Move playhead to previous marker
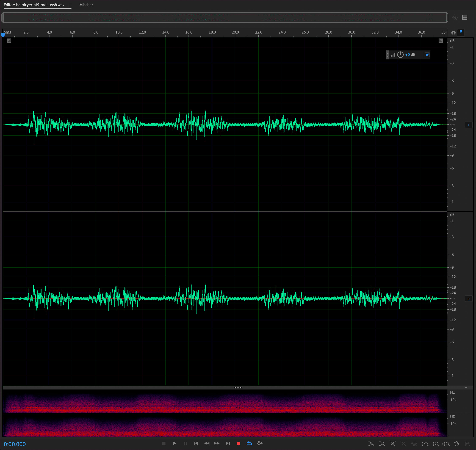The image size is (476, 450). tap(196, 443)
